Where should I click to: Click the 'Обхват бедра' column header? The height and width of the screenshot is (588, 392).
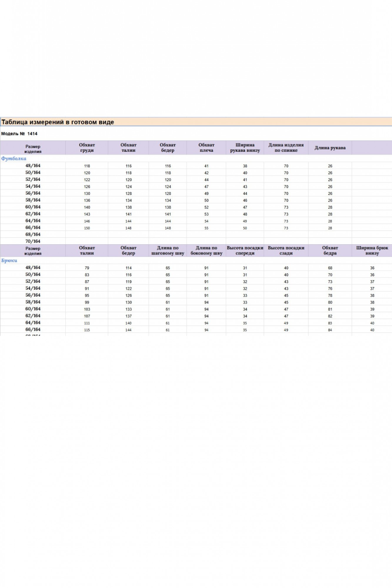coord(330,250)
